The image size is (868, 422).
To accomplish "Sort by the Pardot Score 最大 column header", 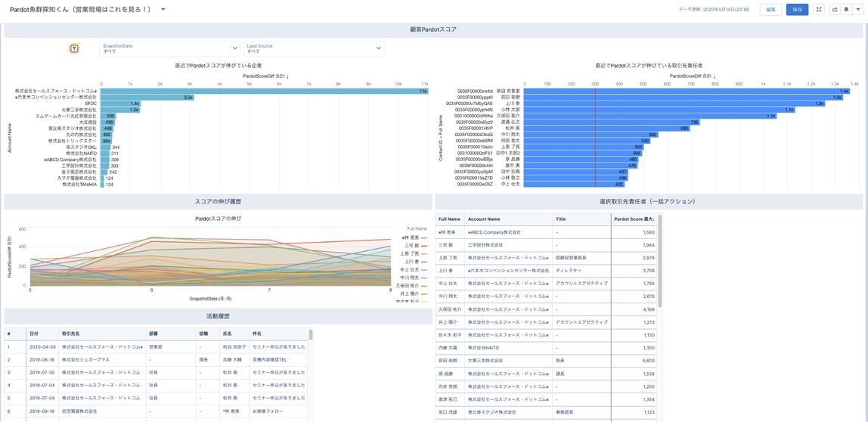I will pyautogui.click(x=634, y=219).
